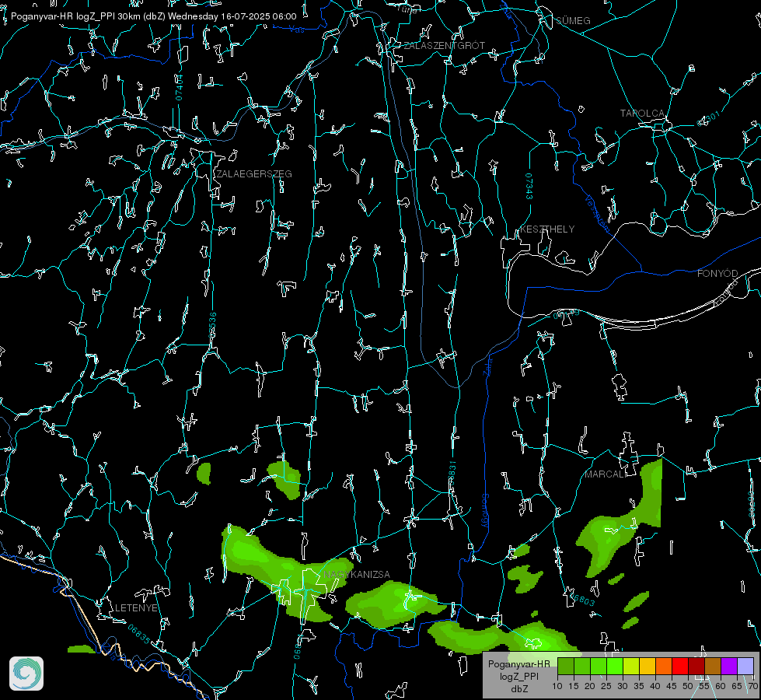This screenshot has height=700, width=761.
Task: Click the LETENYE town label
Action: pyautogui.click(x=136, y=608)
